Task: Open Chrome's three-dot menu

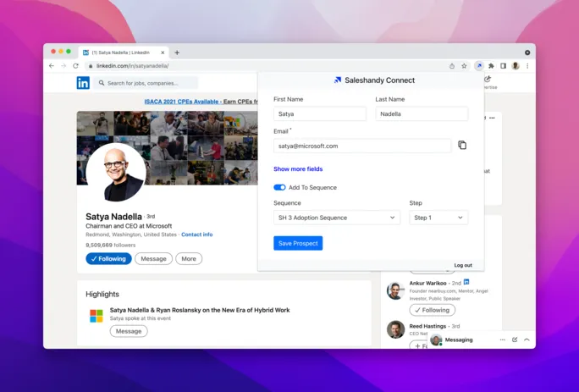Action: pyautogui.click(x=527, y=66)
